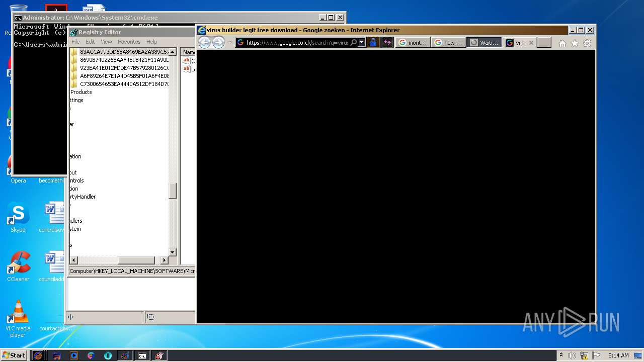This screenshot has height=362, width=644.
Task: Click Internet Explorer taskbar button
Action: tap(38, 355)
